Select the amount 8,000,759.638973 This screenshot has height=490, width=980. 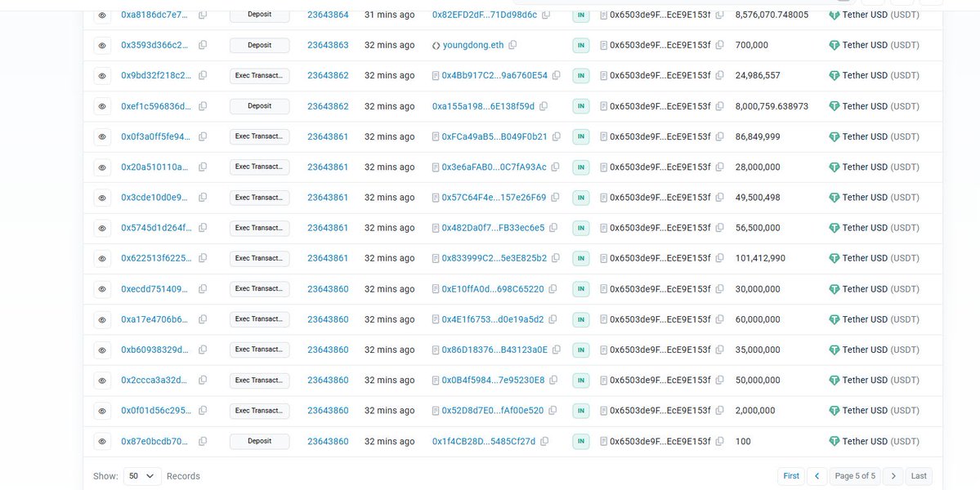point(772,106)
